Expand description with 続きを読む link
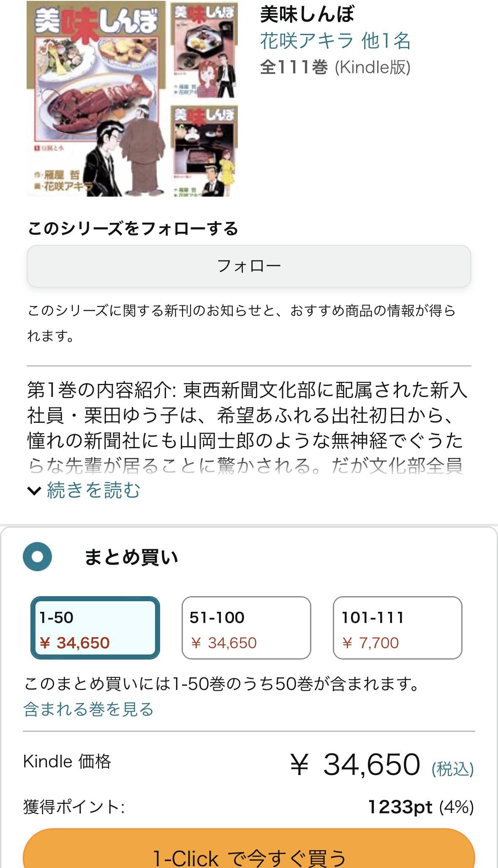The image size is (498, 868). [x=93, y=490]
